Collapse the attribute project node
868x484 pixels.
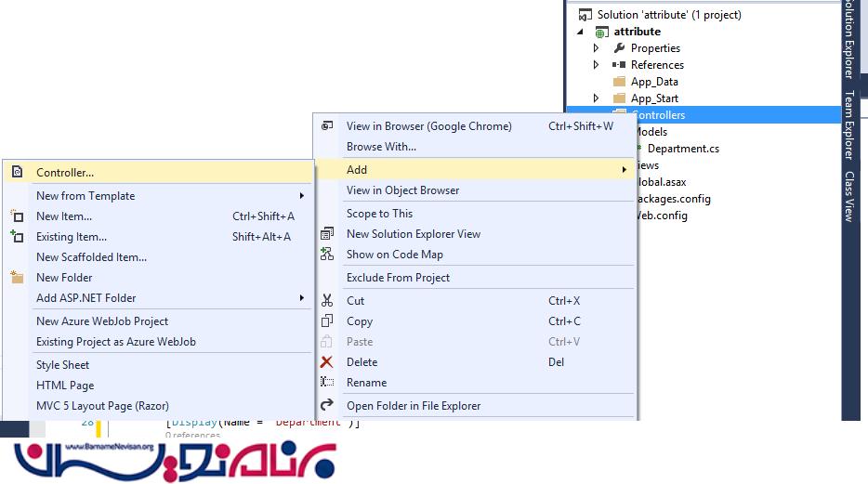(x=582, y=32)
